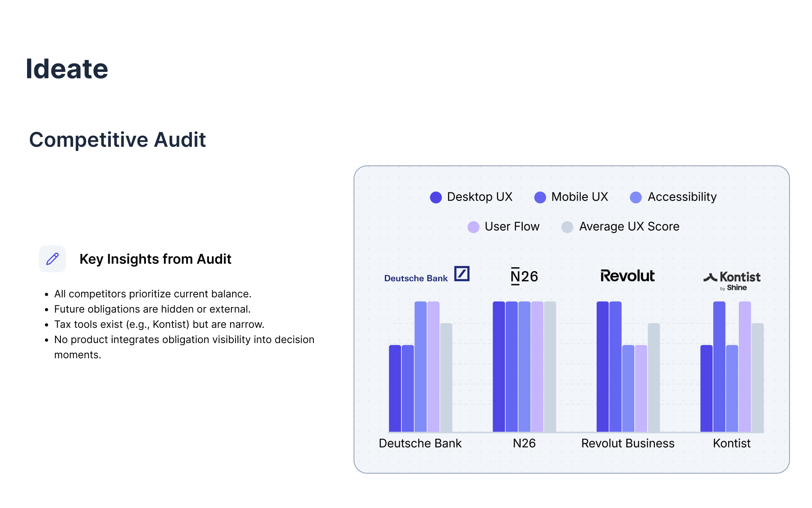Select the Mobile UX legend color dot
The height and width of the screenshot is (508, 812).
tap(540, 198)
